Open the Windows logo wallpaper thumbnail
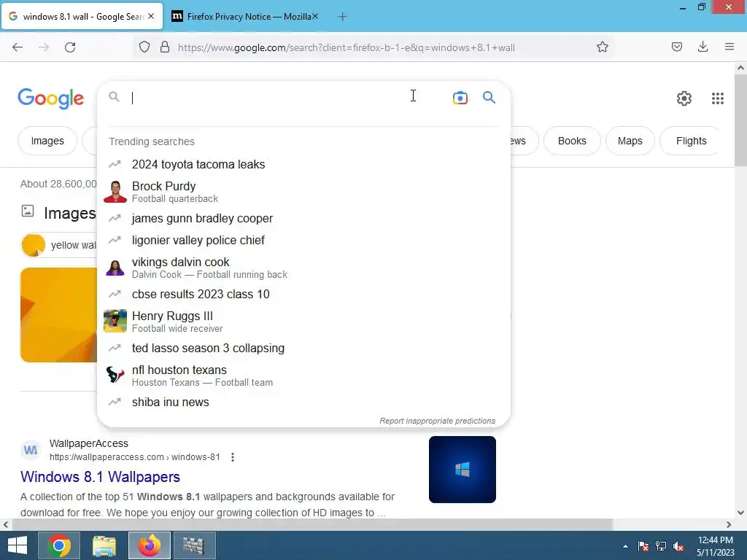Image resolution: width=747 pixels, height=560 pixels. click(462, 470)
